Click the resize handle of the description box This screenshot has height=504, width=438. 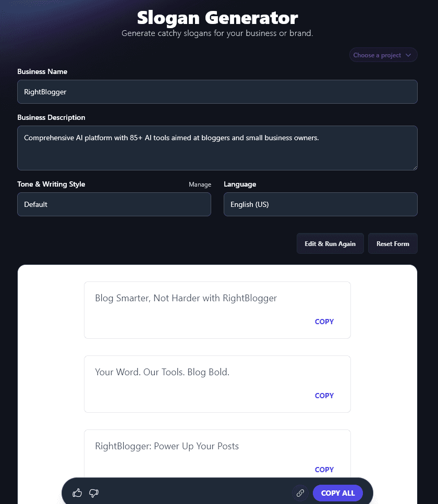tap(415, 168)
